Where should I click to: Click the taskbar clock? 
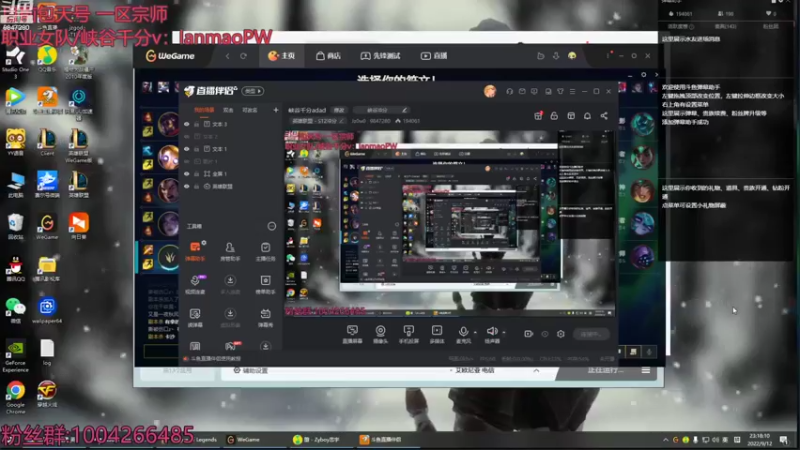point(760,440)
